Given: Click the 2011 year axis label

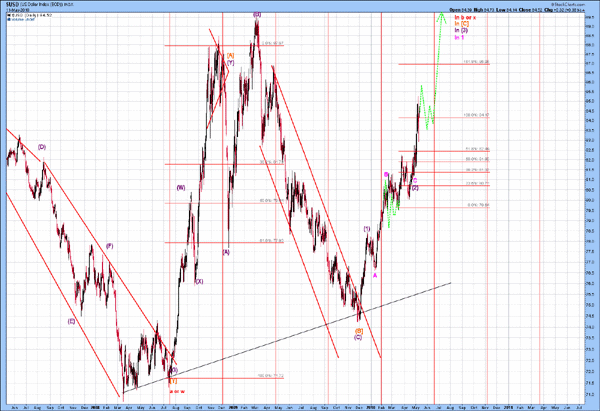Looking at the screenshot, I should 509,408.
